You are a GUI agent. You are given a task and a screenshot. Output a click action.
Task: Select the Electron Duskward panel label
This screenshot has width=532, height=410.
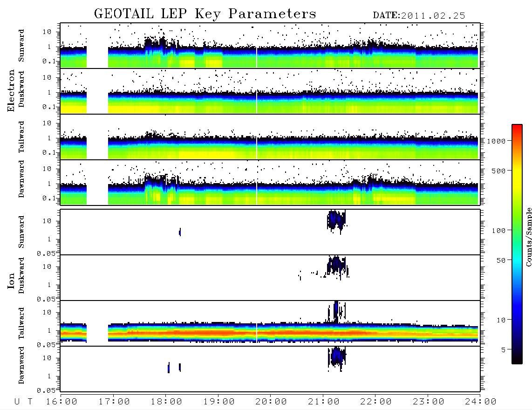pyautogui.click(x=21, y=89)
